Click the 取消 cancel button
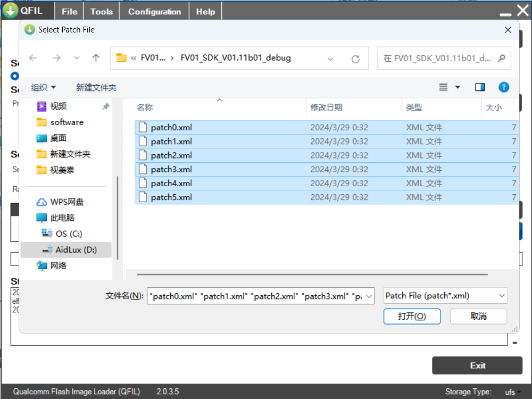 (478, 316)
